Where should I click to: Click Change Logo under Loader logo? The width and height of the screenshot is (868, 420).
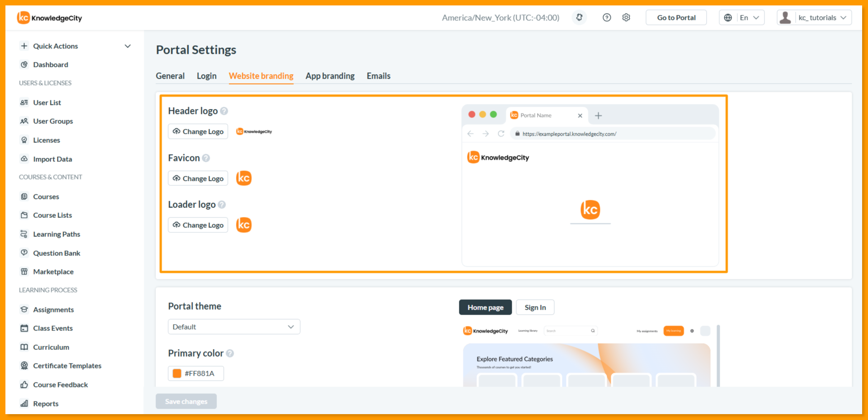point(198,225)
